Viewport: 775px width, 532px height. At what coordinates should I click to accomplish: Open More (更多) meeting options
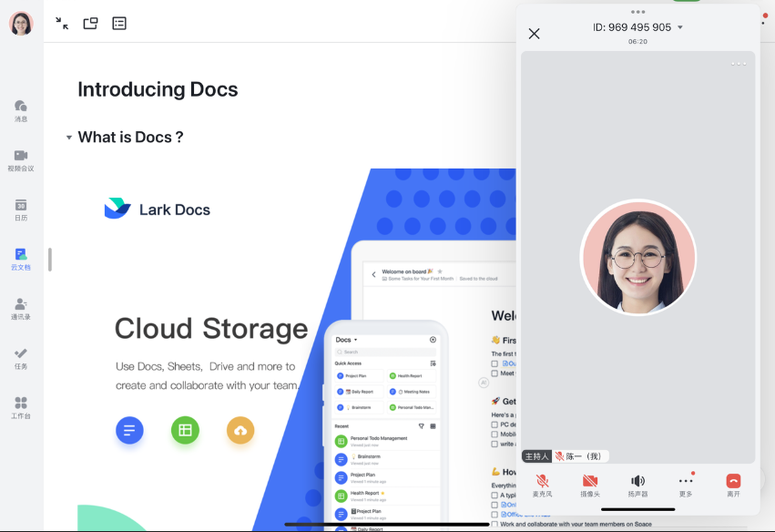(686, 485)
